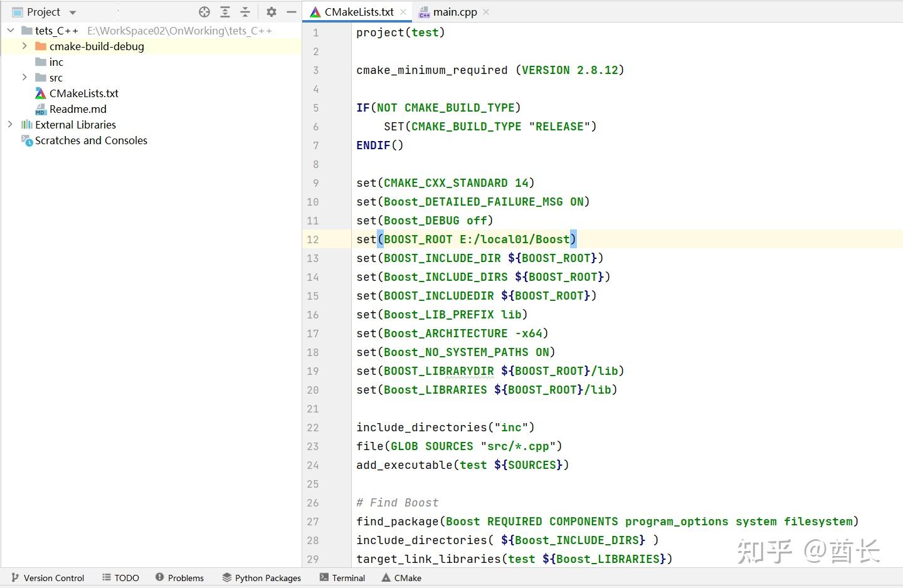Viewport: 903px width, 588px height.
Task: Click the CMake triangle icon in bottom bar
Action: [x=386, y=577]
